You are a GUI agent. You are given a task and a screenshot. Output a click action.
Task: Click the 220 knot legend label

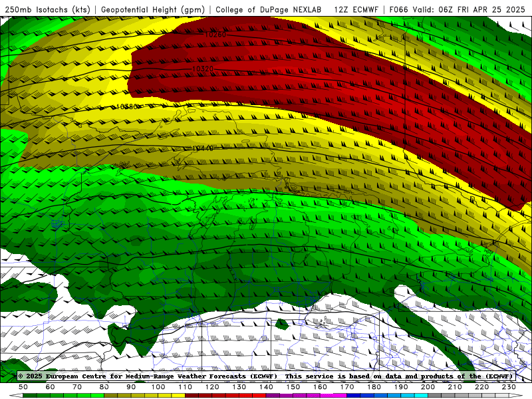[x=481, y=387]
